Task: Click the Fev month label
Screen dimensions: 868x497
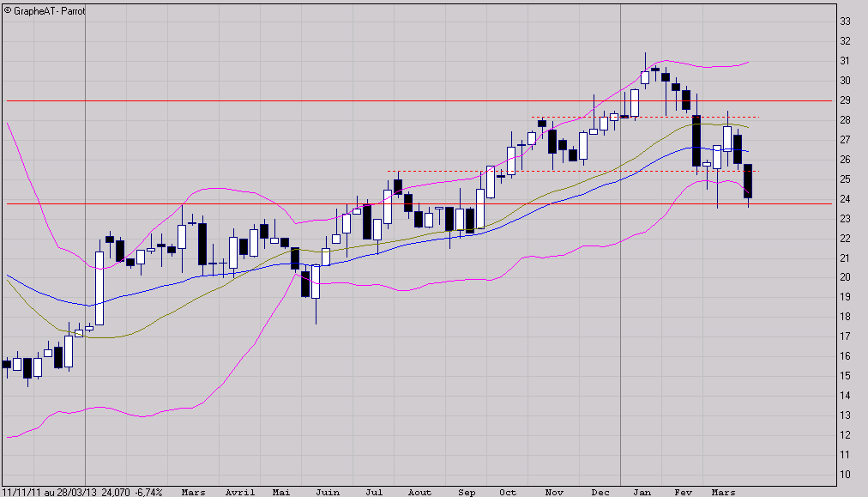Action: coord(683,492)
